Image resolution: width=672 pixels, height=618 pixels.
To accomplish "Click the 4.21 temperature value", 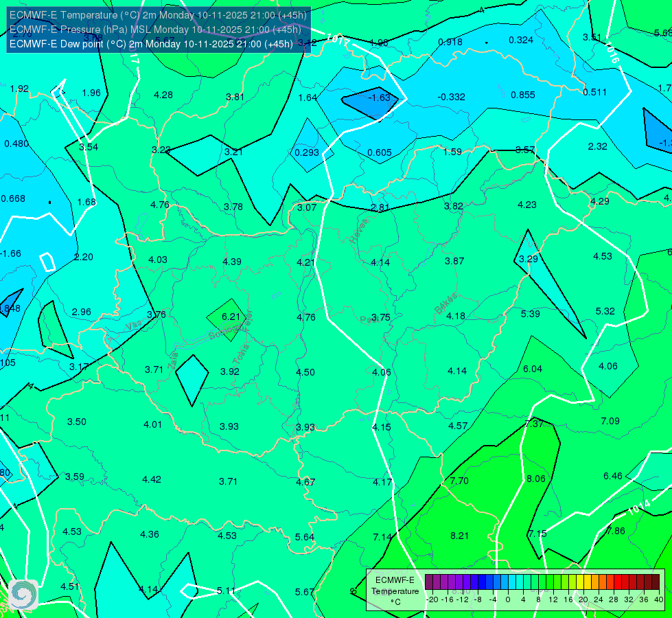I will (306, 262).
